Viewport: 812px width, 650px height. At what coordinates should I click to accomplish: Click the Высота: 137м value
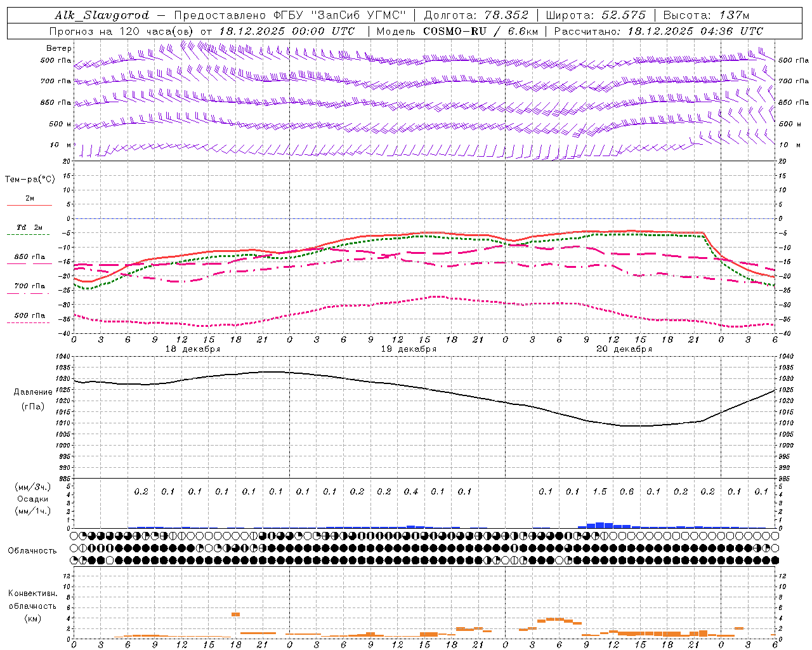pos(706,15)
